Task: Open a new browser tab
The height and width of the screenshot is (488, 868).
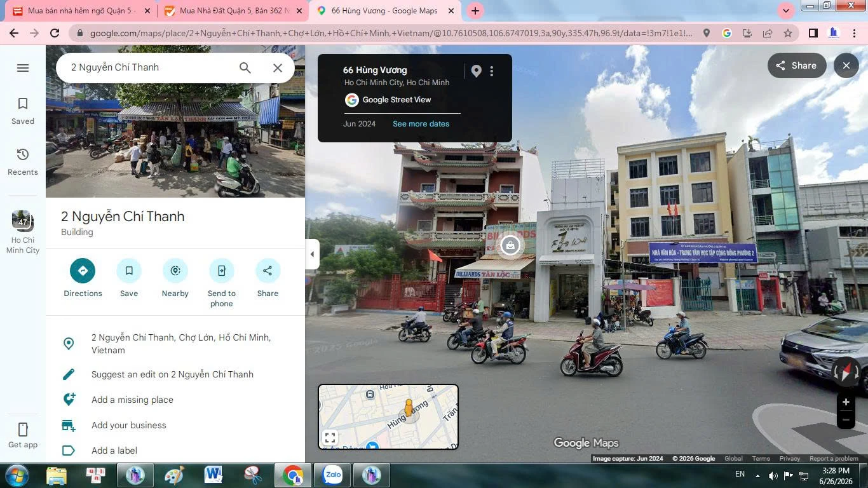Action: tap(475, 11)
